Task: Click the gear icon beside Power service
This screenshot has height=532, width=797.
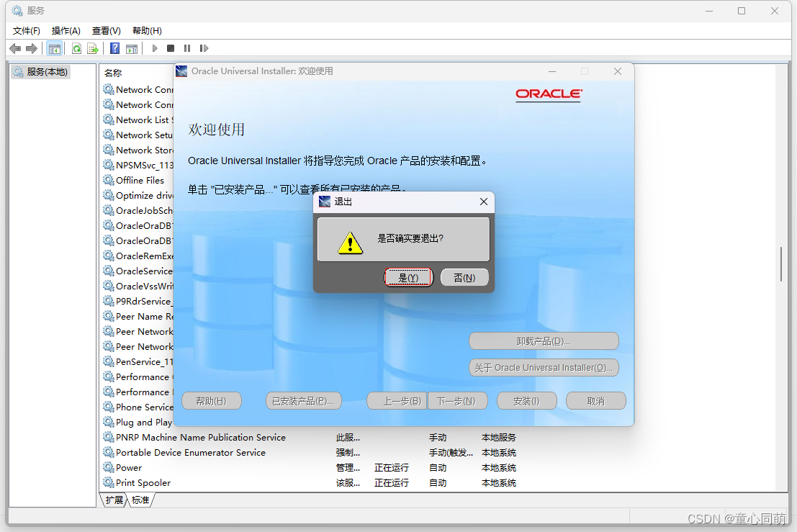Action: [108, 467]
